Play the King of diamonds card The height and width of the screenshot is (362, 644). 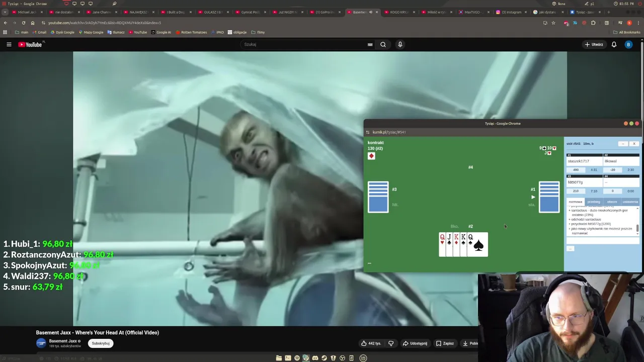click(x=456, y=244)
